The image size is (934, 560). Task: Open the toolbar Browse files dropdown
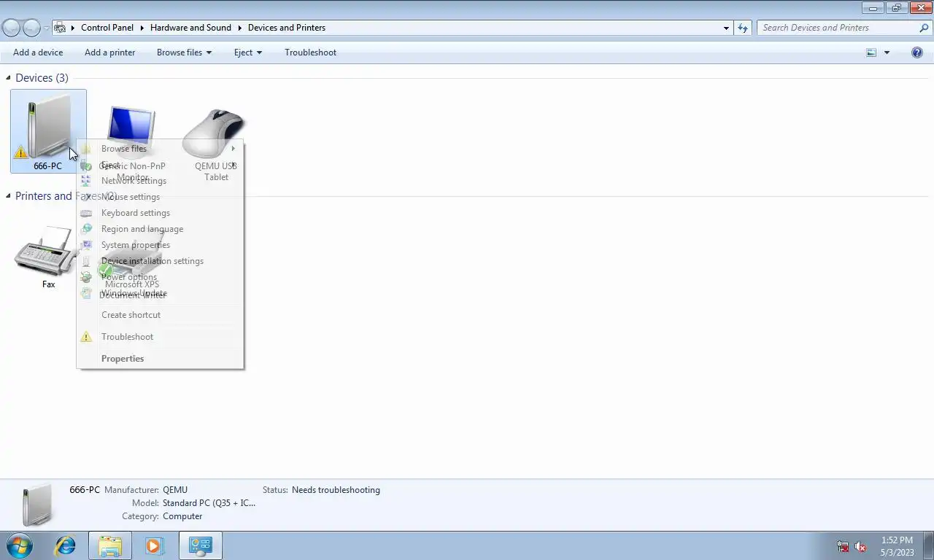(184, 52)
